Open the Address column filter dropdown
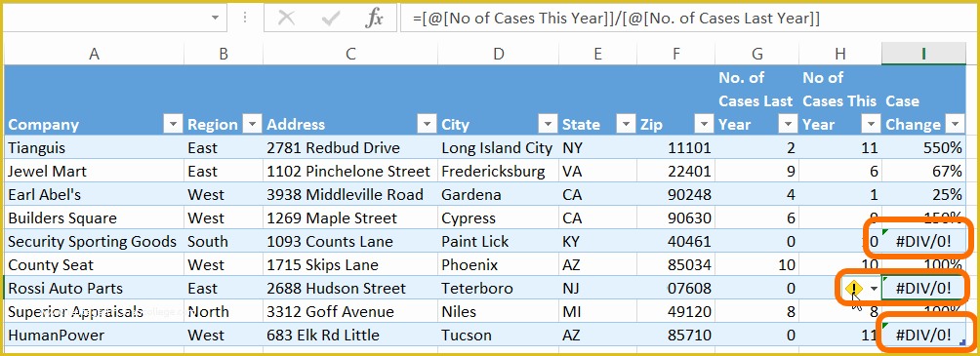This screenshot has width=980, height=356. [427, 124]
